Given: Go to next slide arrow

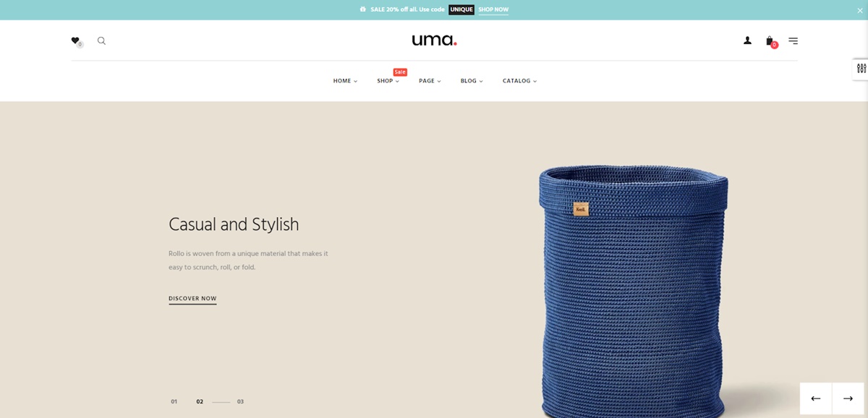Looking at the screenshot, I should (848, 398).
